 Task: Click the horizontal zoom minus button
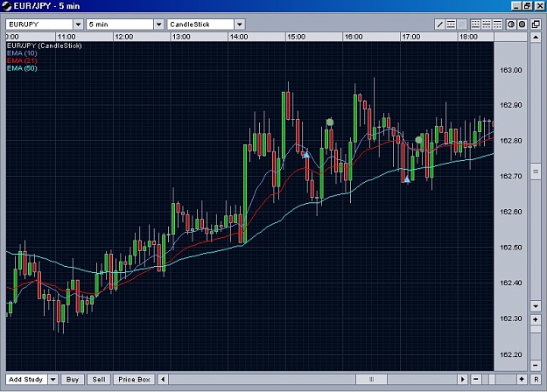coord(476,379)
